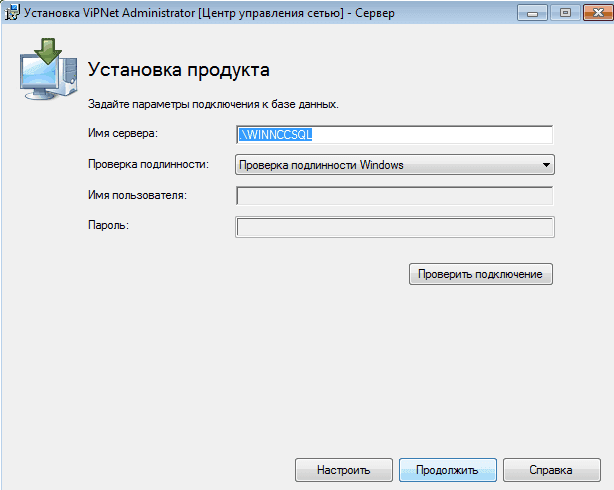Open the 'Проверка подлинности' authentication dropdown

click(x=394, y=165)
